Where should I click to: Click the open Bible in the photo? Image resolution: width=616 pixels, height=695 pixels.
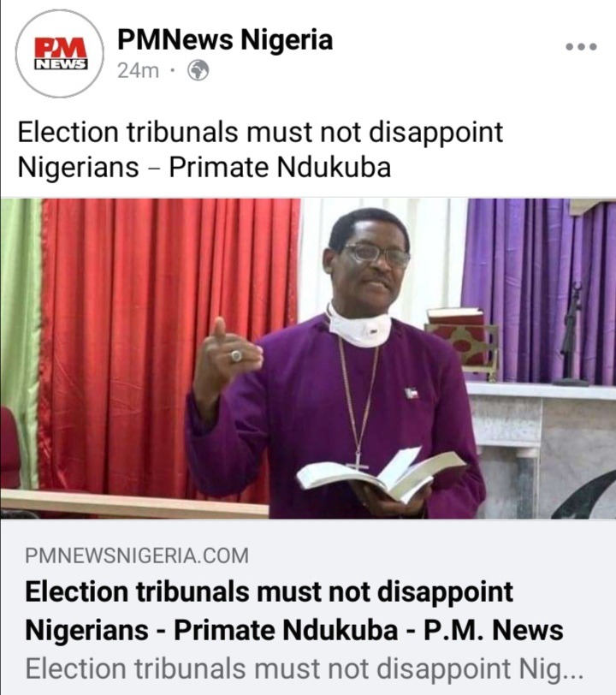pyautogui.click(x=381, y=474)
